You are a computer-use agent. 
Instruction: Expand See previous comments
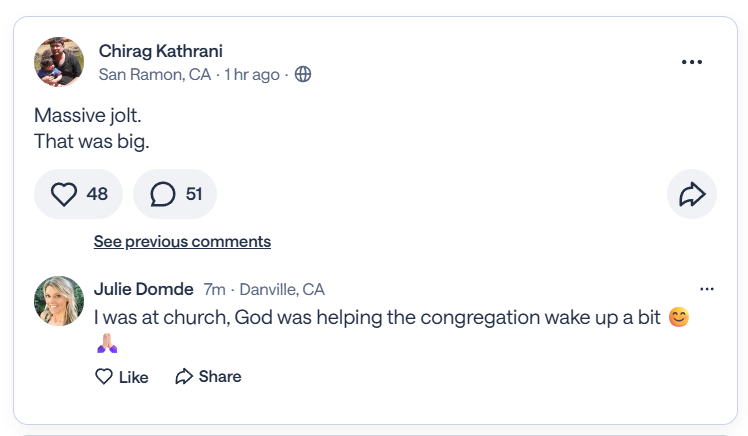[x=182, y=242]
